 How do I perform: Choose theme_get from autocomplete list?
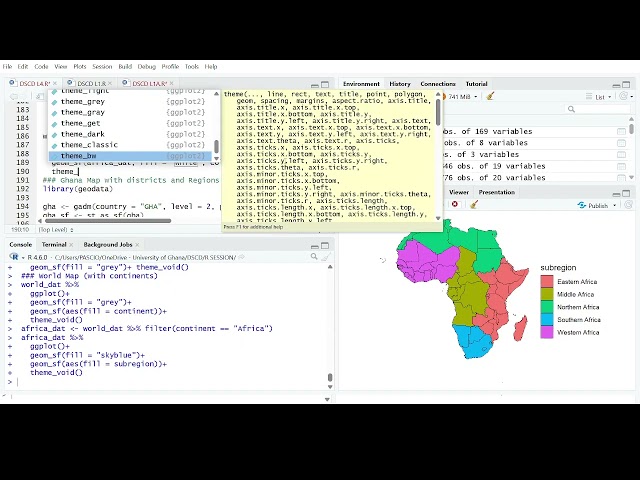coord(130,123)
